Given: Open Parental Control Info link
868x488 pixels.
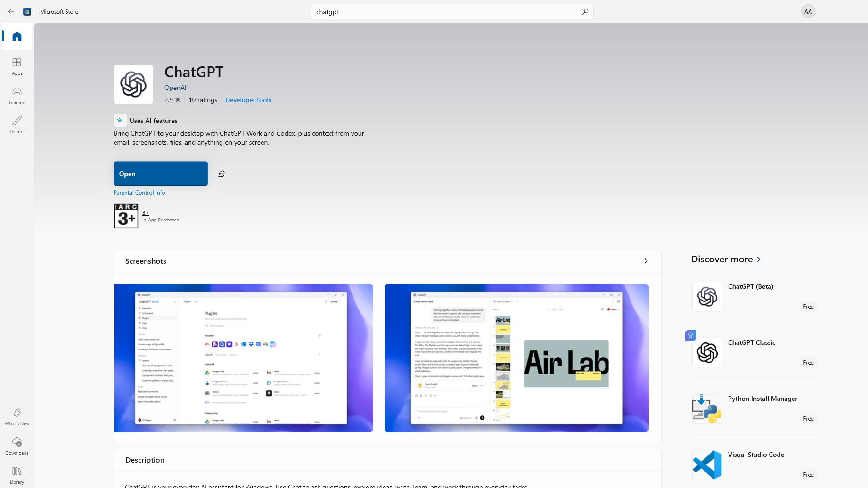Looking at the screenshot, I should pos(139,193).
